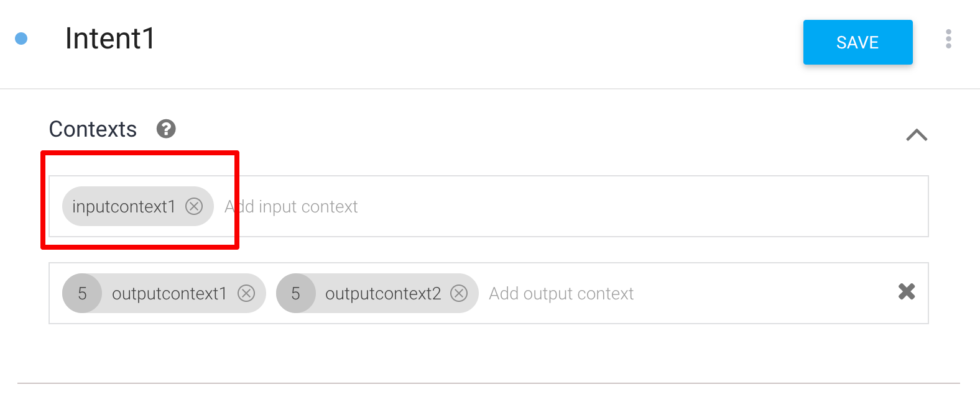Focus the Add input context field

(291, 206)
